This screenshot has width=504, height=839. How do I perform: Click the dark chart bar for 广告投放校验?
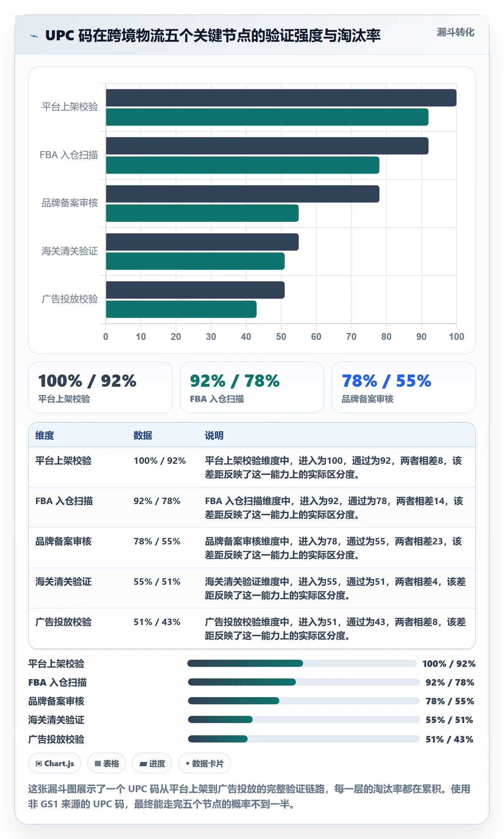[x=195, y=290]
